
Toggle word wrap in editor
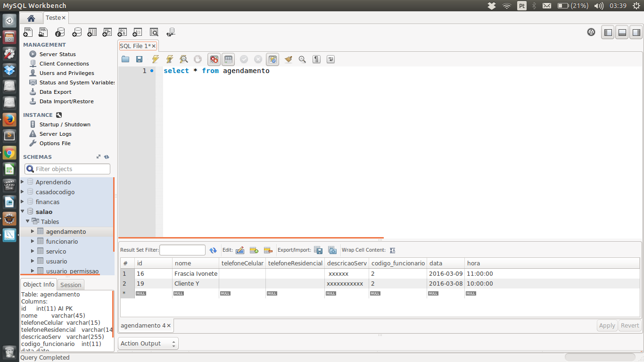331,59
